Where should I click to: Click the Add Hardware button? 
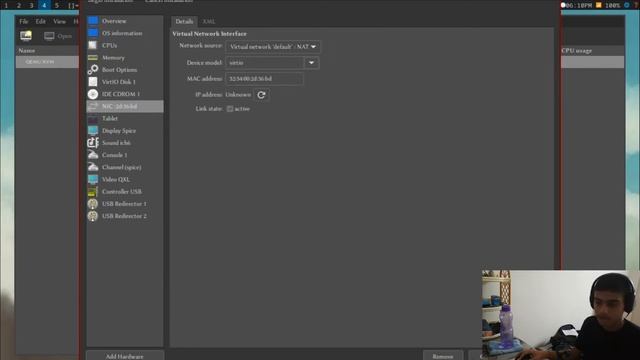[x=125, y=356]
